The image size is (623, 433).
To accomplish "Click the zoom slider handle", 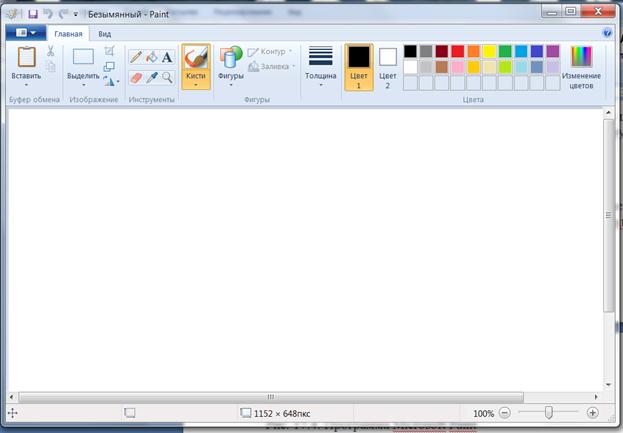I will [549, 413].
